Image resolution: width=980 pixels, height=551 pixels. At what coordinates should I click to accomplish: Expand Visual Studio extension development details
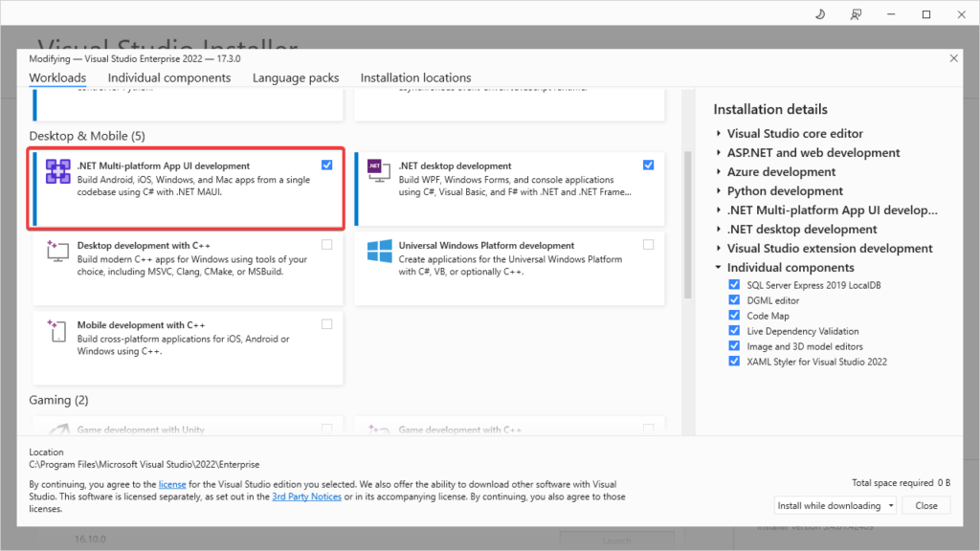(x=719, y=248)
